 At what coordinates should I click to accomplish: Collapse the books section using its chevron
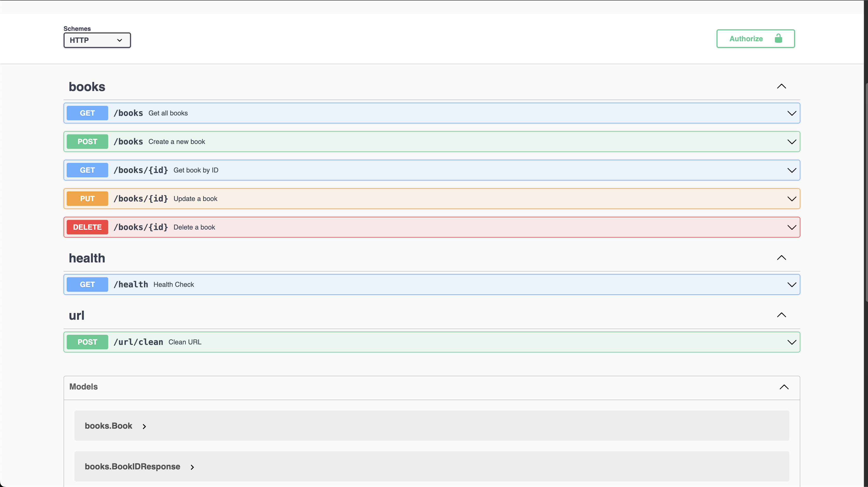[781, 87]
